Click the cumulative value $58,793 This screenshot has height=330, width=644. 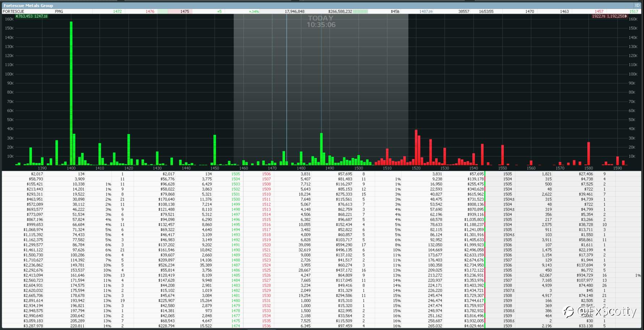tap(36, 179)
